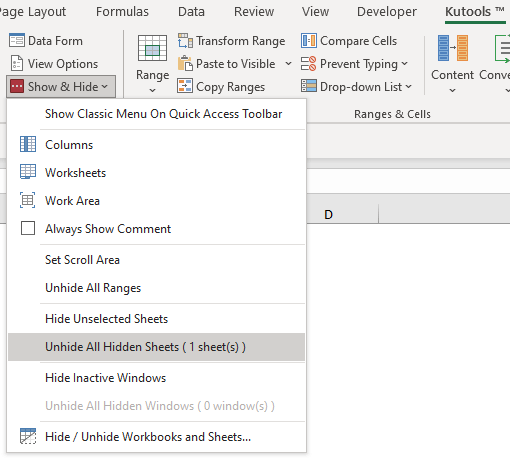Click the Data Form label
Viewport: 510px width, 458px height.
[55, 41]
